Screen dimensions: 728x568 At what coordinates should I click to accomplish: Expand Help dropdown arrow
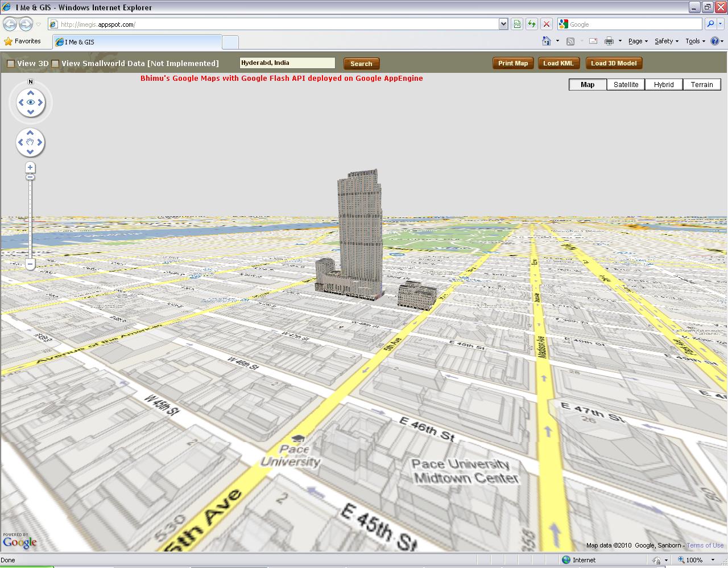[723, 41]
